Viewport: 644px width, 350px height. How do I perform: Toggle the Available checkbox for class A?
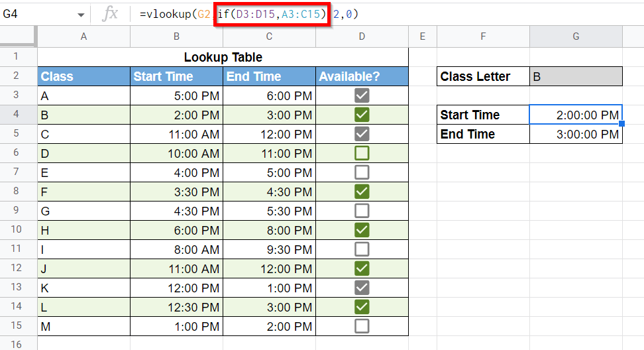coord(362,95)
